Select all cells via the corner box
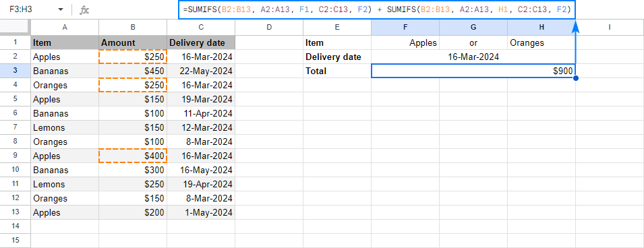Screen dimensions: 644x248 coord(16,27)
